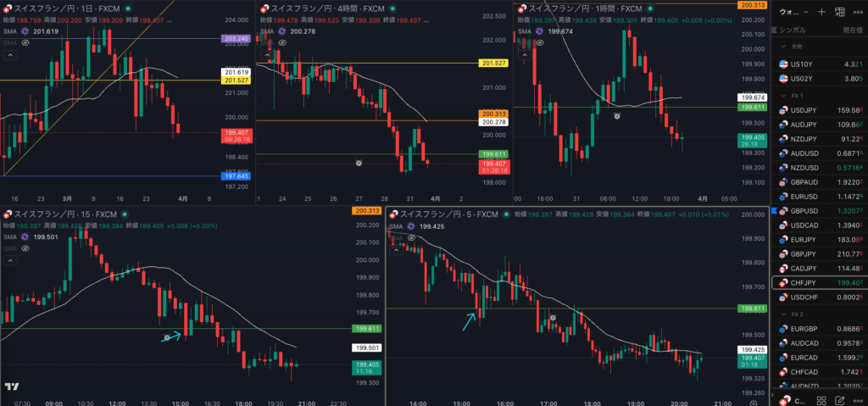Click purple 203.240 price label on daily chart
The height and width of the screenshot is (406, 868).
pos(234,39)
